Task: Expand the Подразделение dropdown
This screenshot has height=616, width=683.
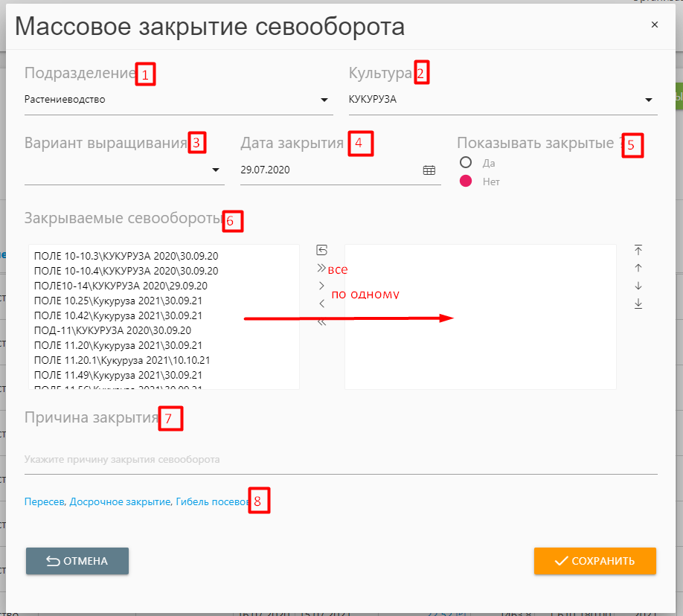Action: (324, 100)
